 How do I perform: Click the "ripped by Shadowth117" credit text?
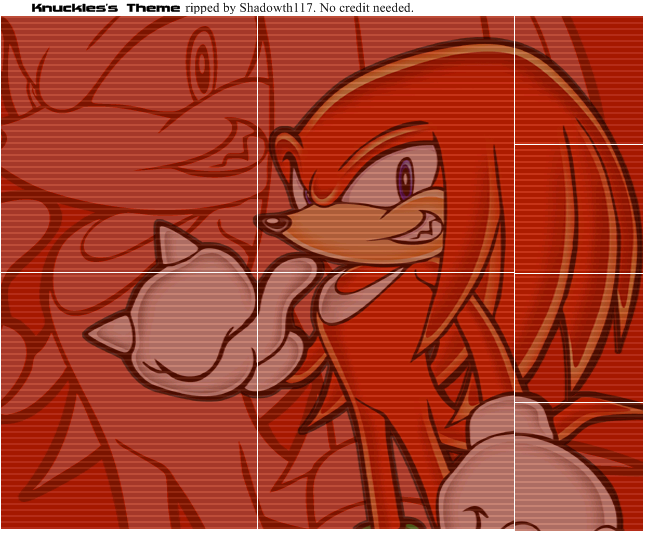(250, 8)
